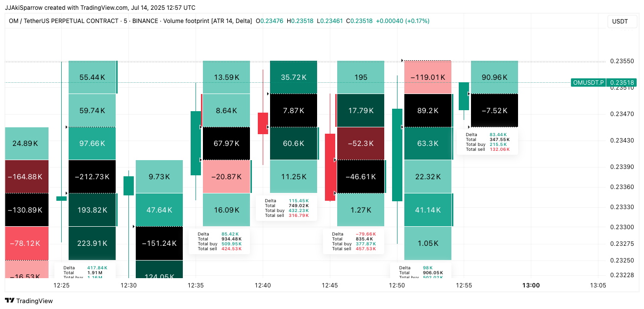
Task: Click the OM / TetherUS PERPETUAL CONTRACT title
Action: click(x=64, y=21)
